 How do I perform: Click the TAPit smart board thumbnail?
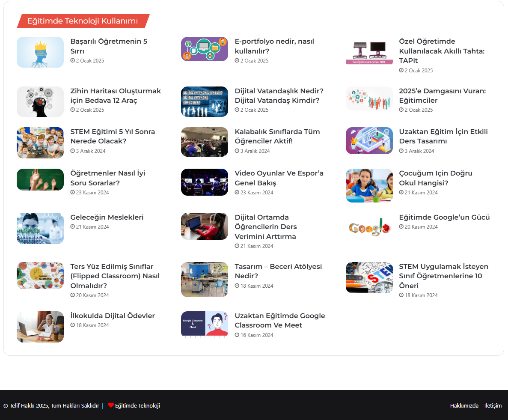tap(369, 52)
